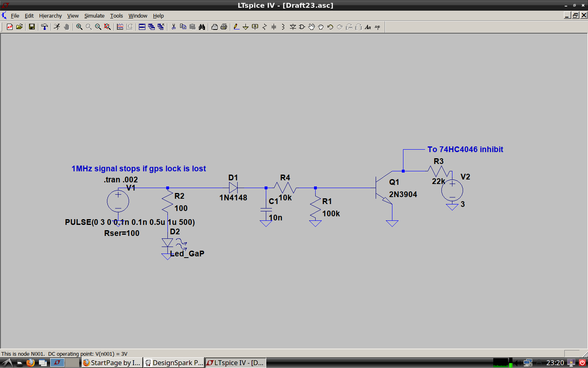Click the C1 10n value label
The height and width of the screenshot is (368, 588).
coord(276,218)
